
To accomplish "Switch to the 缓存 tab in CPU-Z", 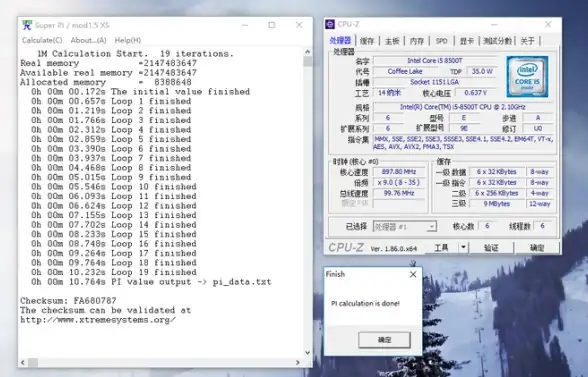I will tap(367, 41).
